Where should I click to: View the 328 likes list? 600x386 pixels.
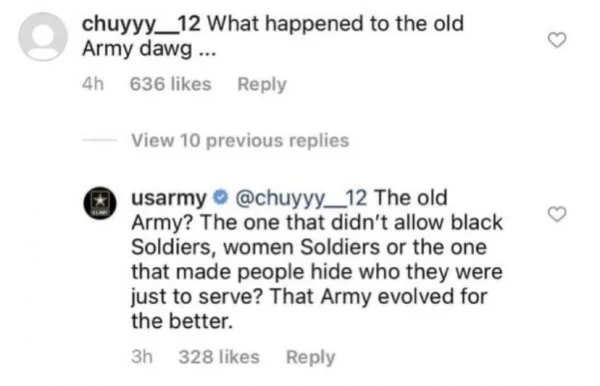tap(219, 357)
